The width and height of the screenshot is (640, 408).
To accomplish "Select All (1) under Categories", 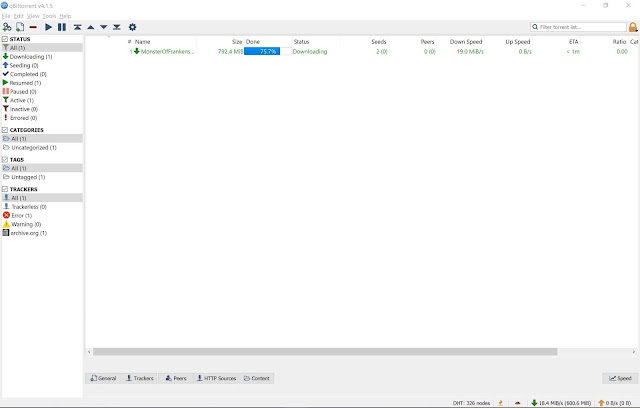I will pyautogui.click(x=42, y=139).
